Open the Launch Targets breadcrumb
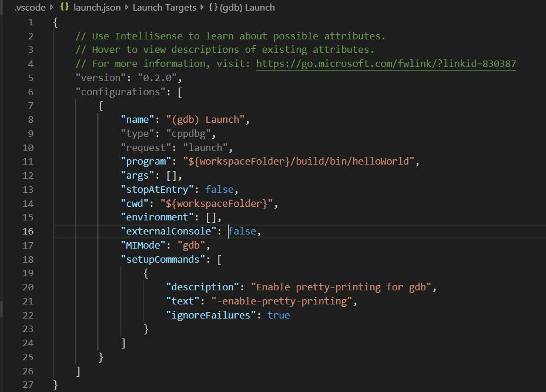The width and height of the screenshot is (546, 392). click(x=165, y=8)
